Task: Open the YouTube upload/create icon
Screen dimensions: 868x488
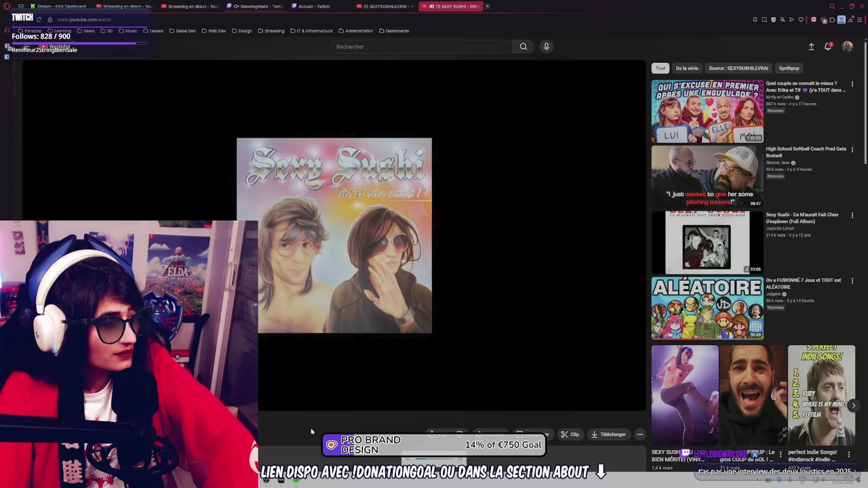Action: 811,47
